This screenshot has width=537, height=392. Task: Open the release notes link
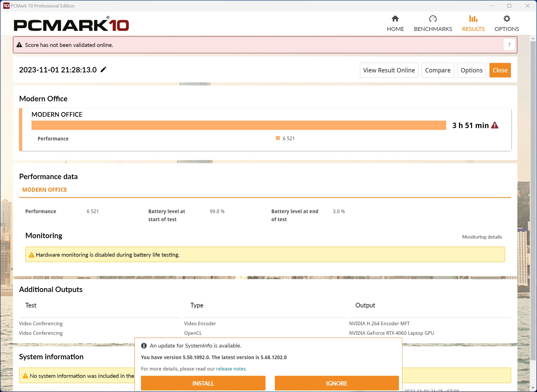231,369
